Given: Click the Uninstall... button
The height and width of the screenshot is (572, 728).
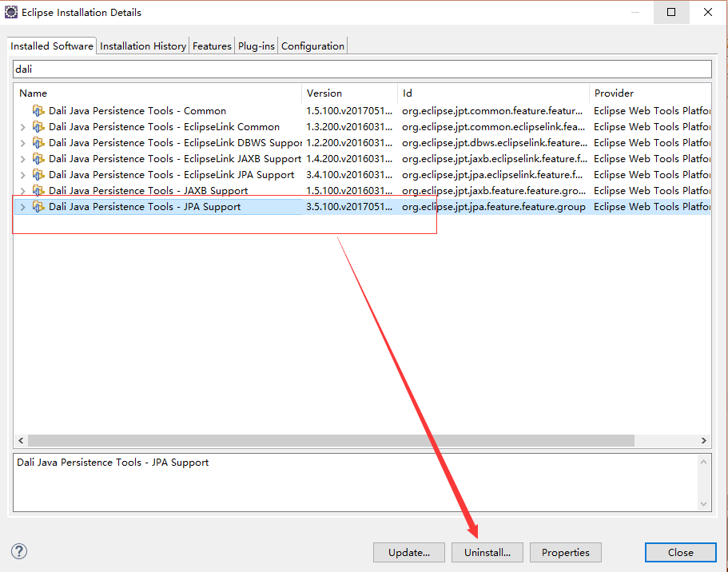Looking at the screenshot, I should [x=487, y=553].
